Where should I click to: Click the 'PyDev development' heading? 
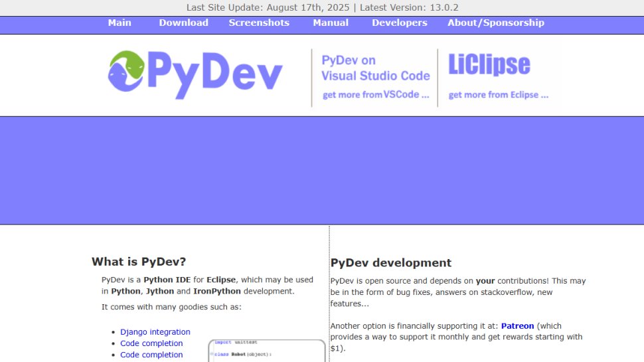tap(391, 263)
